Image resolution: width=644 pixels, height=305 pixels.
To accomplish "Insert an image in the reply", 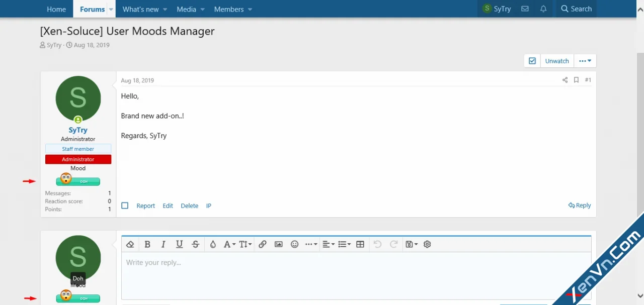I will (x=279, y=244).
